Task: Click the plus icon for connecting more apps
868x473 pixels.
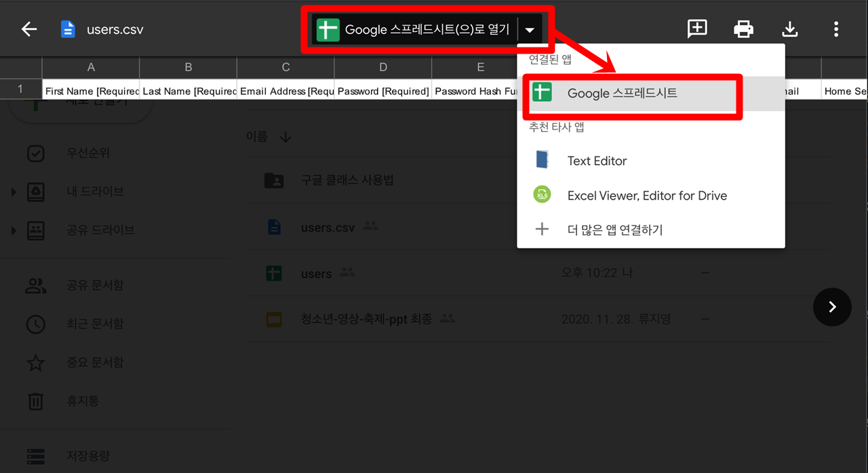Action: (542, 229)
